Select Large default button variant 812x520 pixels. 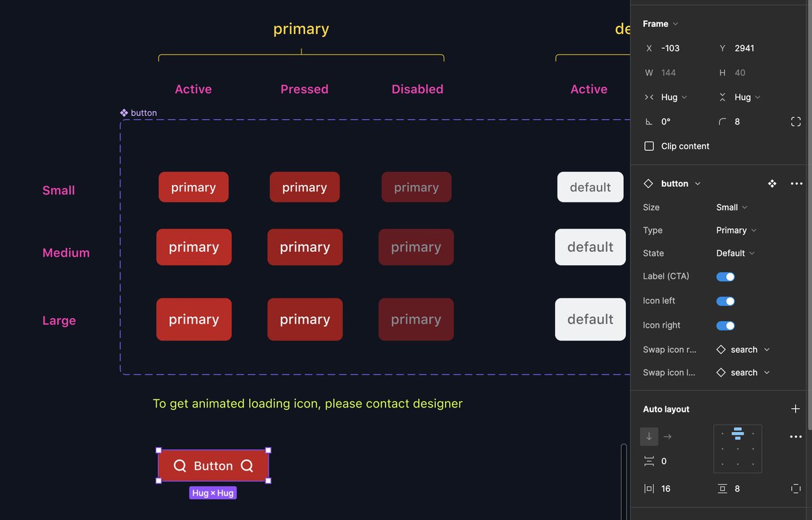[590, 320]
